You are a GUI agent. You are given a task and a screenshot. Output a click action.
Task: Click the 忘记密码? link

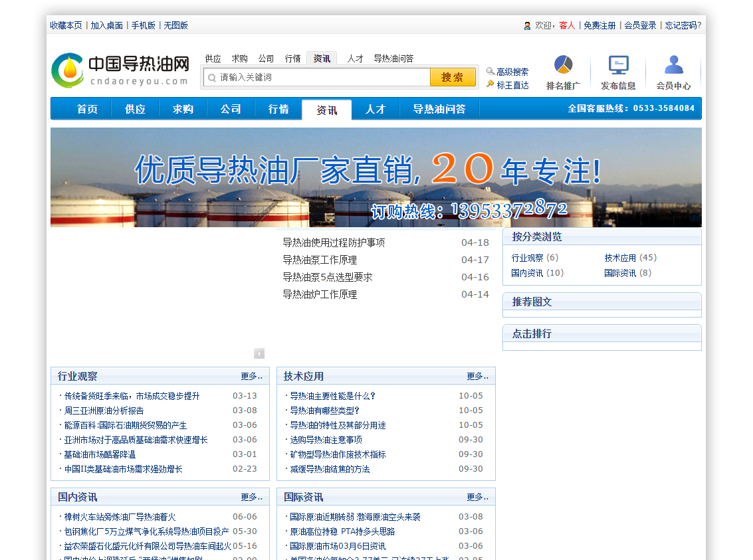[x=683, y=25]
